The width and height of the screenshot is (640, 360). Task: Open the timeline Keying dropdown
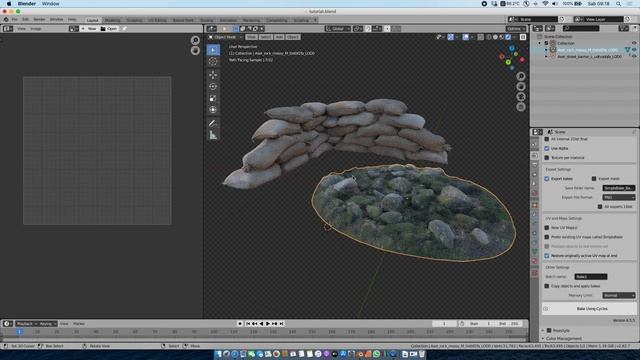(47, 324)
